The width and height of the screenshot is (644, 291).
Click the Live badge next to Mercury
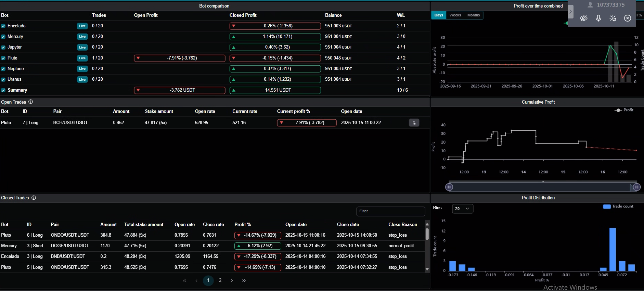pos(82,37)
